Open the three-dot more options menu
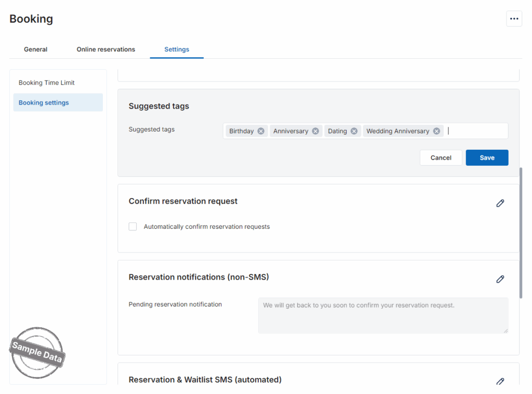The height and width of the screenshot is (394, 532). 514,19
